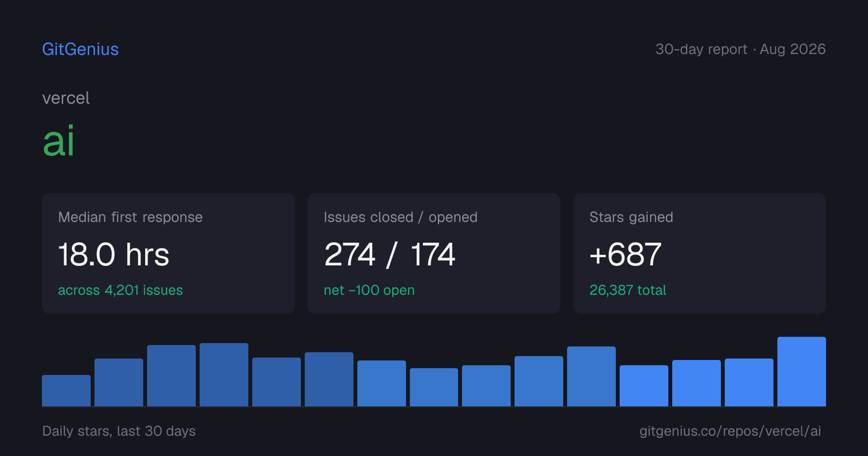Click the shortest bar in the daily stars chart

pyautogui.click(x=66, y=390)
